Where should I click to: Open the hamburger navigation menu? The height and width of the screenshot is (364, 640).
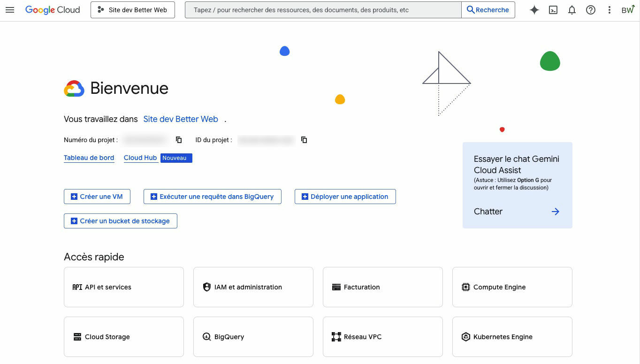click(x=10, y=10)
